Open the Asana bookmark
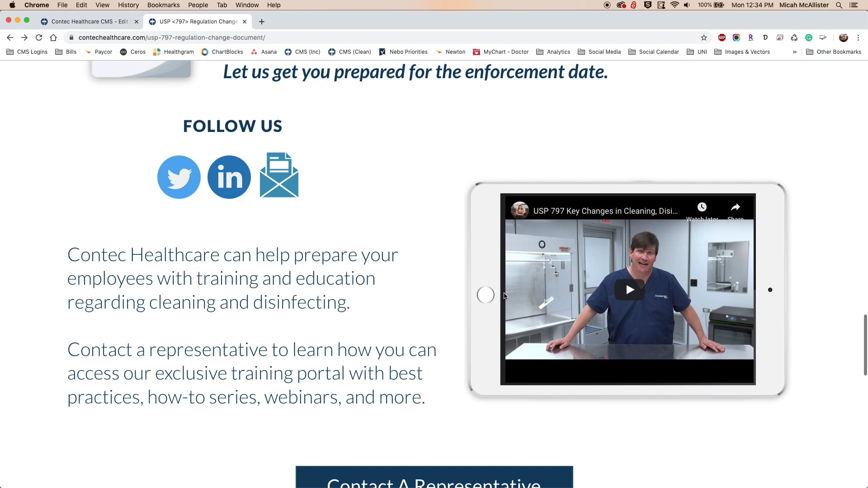Viewport: 868px width, 488px height. click(264, 52)
